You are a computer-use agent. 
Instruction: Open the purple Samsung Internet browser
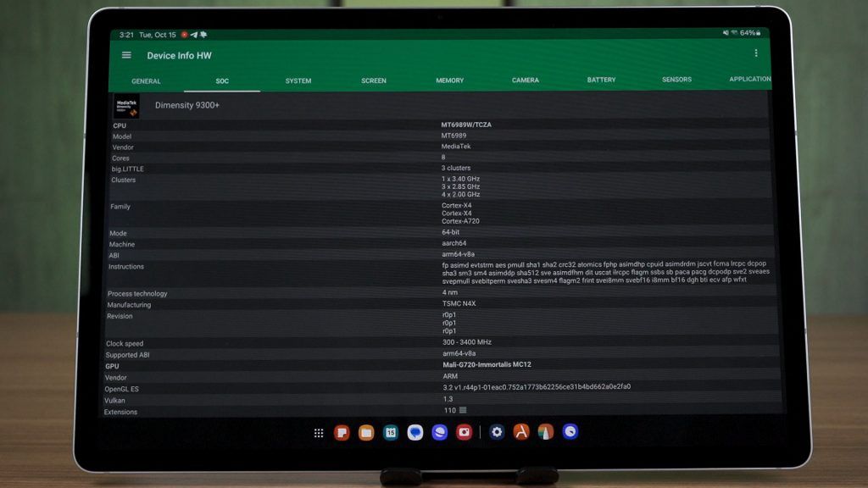tap(440, 432)
